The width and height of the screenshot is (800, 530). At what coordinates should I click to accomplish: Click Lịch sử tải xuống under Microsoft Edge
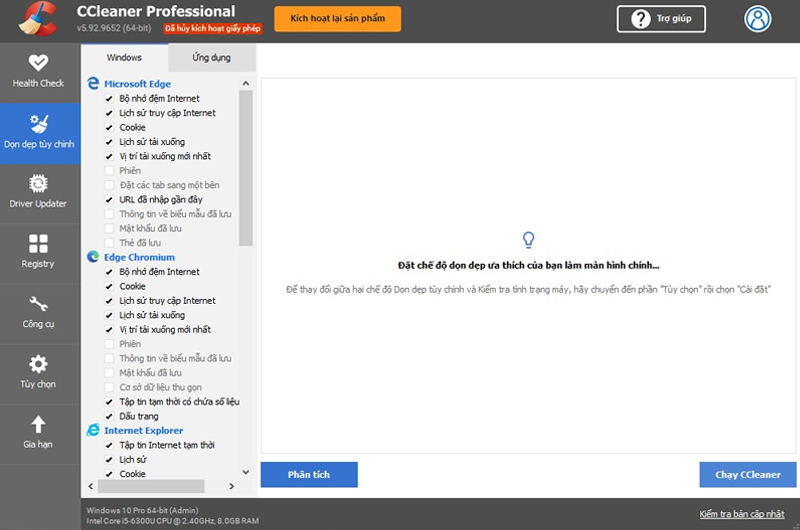tap(152, 142)
